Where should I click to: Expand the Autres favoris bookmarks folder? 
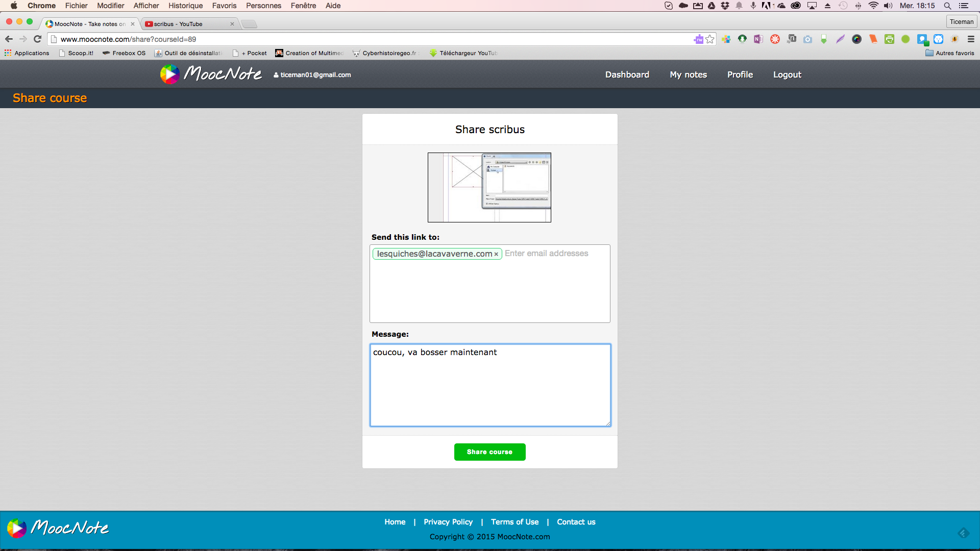(x=950, y=53)
